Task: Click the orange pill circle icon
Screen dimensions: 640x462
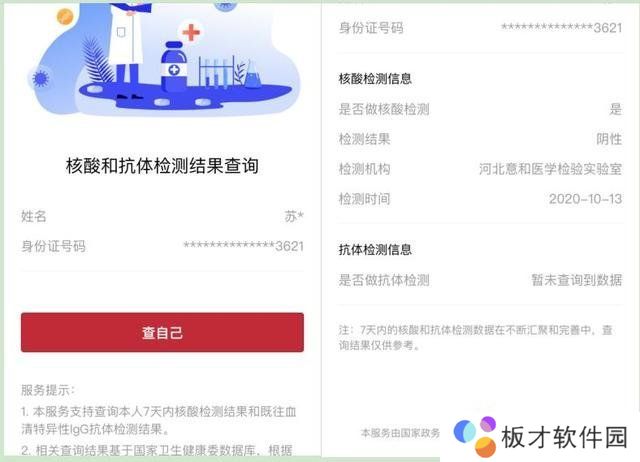Action: (x=64, y=16)
